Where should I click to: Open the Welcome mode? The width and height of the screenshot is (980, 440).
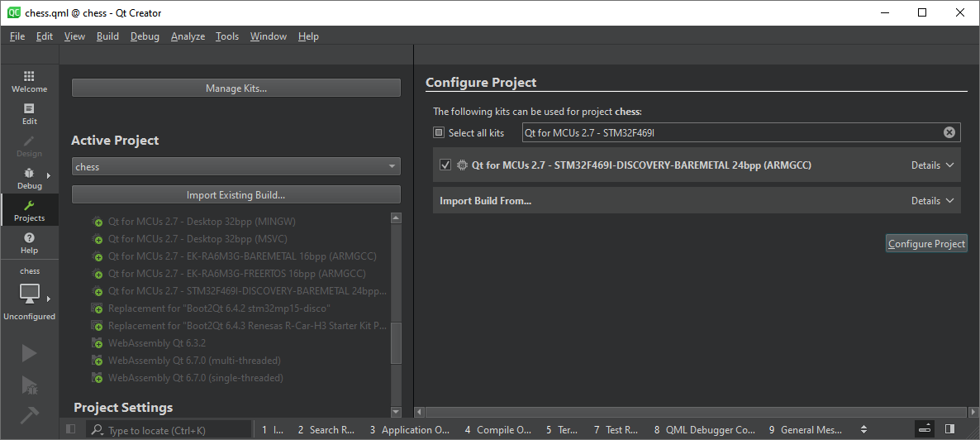pos(29,81)
